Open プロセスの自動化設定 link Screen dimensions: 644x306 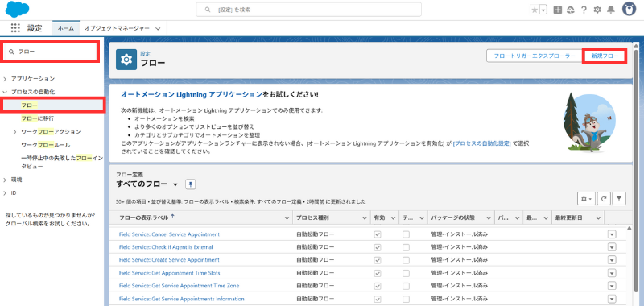tap(481, 143)
